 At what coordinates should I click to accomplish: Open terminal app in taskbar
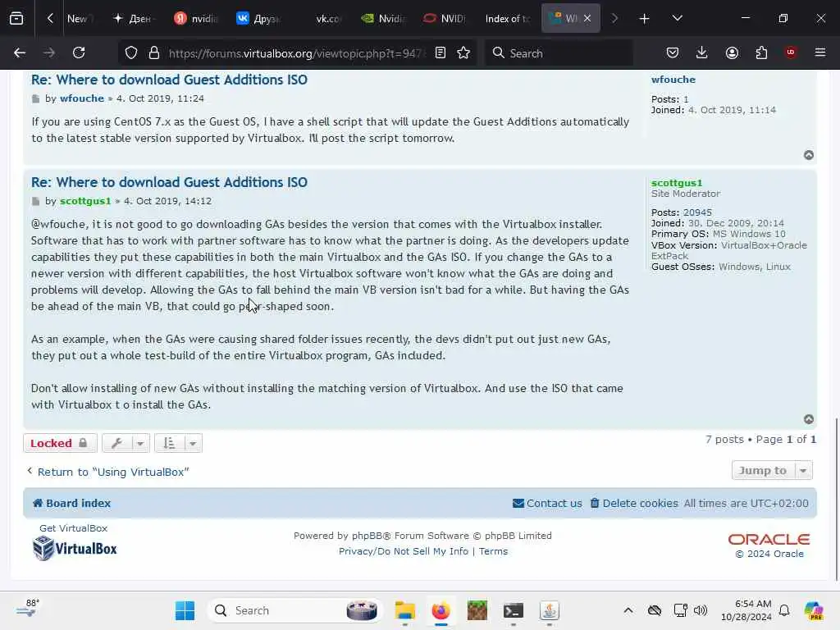[x=514, y=610]
